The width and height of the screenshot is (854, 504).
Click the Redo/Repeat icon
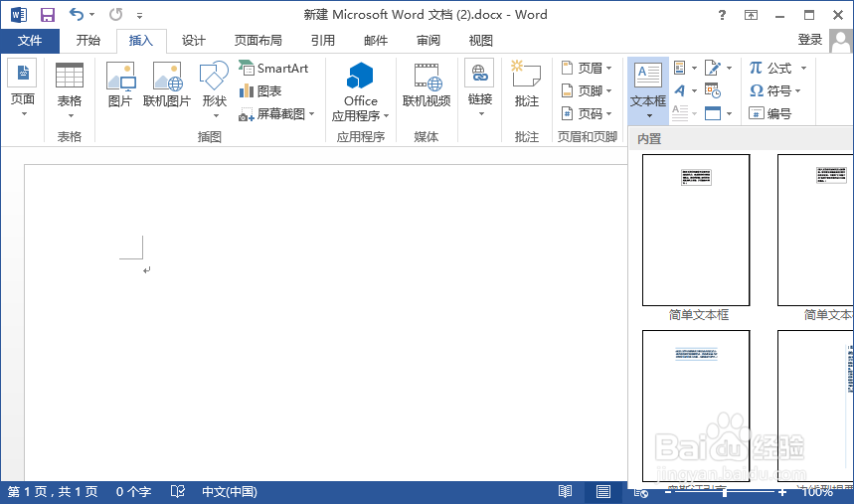pos(116,15)
